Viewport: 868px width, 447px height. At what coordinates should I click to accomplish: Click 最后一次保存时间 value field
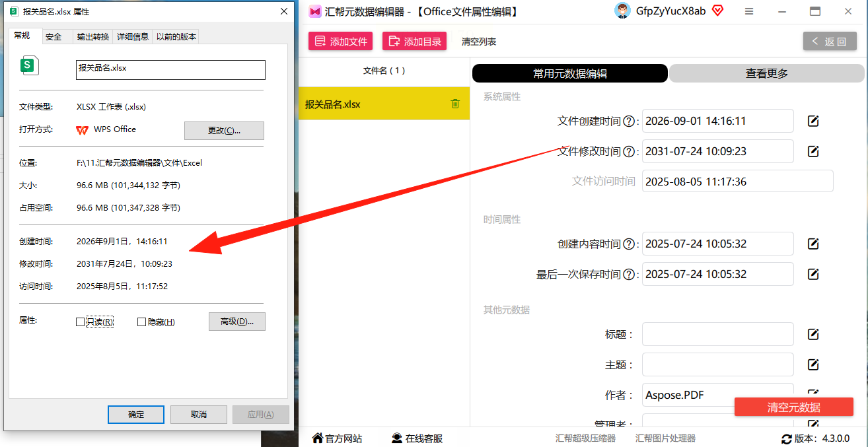click(x=718, y=274)
